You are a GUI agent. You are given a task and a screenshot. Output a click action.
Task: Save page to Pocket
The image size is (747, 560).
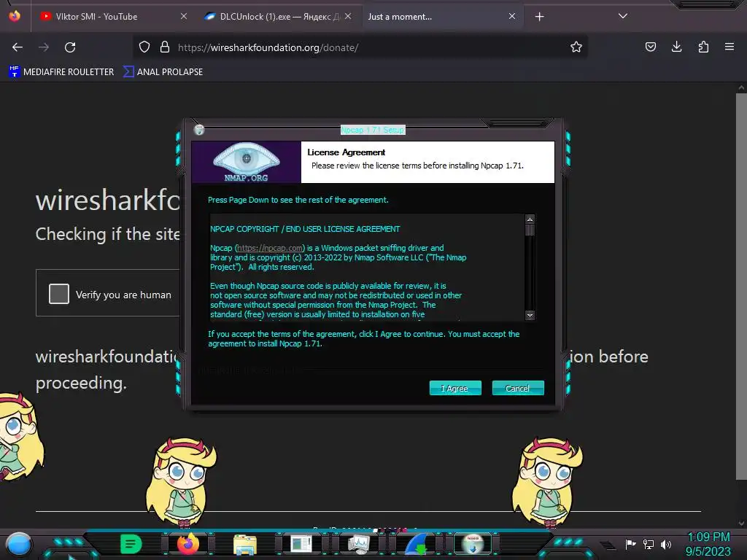650,47
